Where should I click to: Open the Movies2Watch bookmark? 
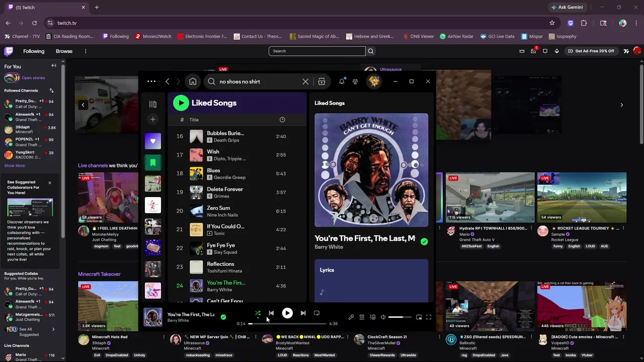point(153,36)
